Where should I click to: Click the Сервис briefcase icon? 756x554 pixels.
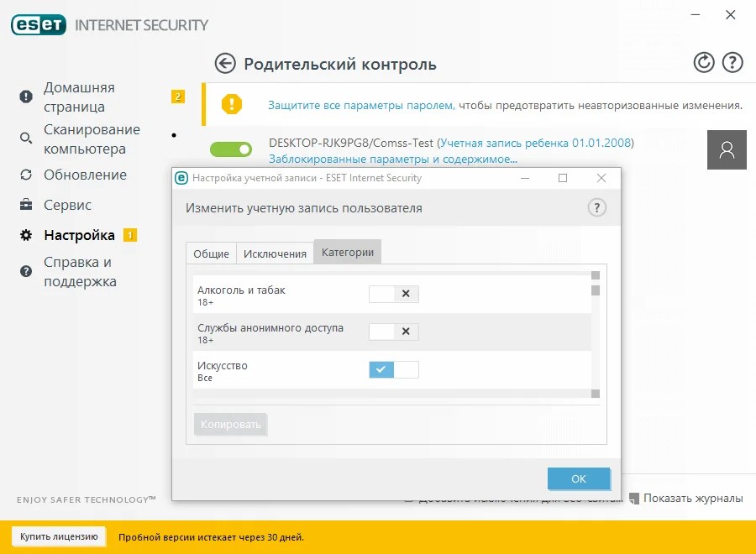[x=26, y=205]
